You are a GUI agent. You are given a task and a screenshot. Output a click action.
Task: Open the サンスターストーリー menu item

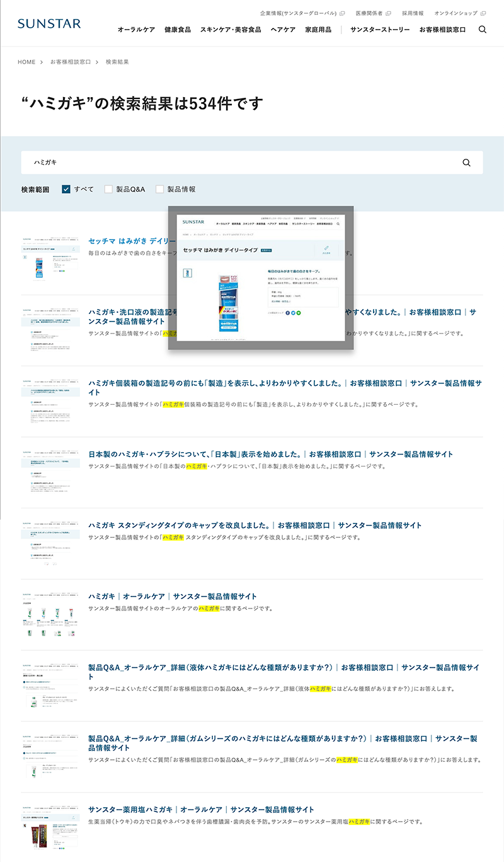click(x=380, y=30)
